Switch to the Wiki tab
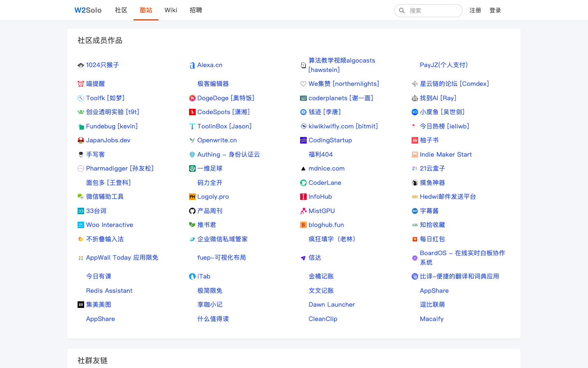This screenshot has width=588, height=368. (x=171, y=10)
